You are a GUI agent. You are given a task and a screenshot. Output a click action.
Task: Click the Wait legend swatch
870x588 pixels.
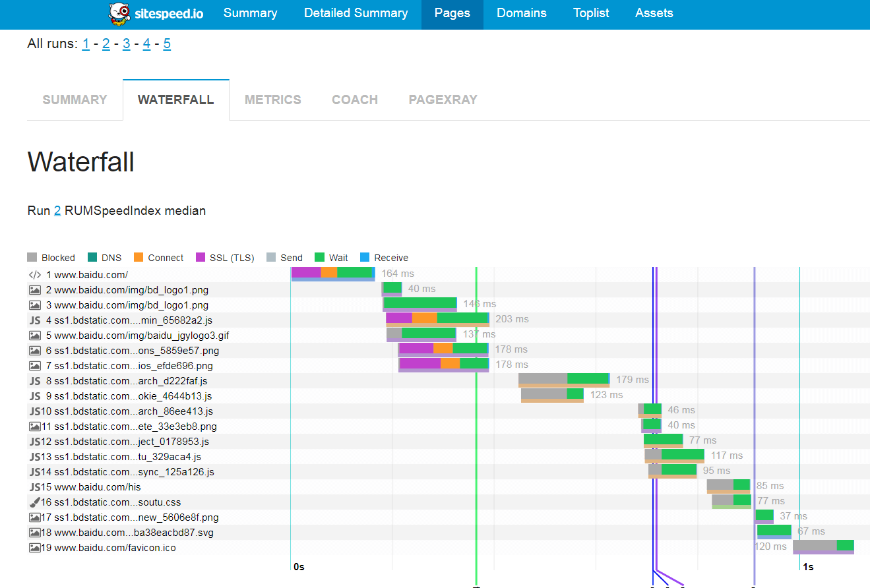(319, 258)
